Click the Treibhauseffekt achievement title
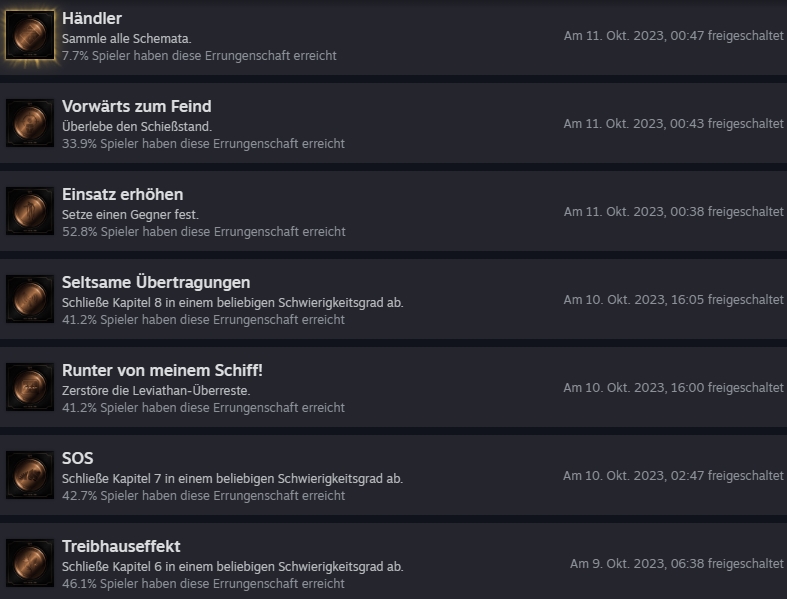Image resolution: width=787 pixels, height=599 pixels. [x=121, y=546]
